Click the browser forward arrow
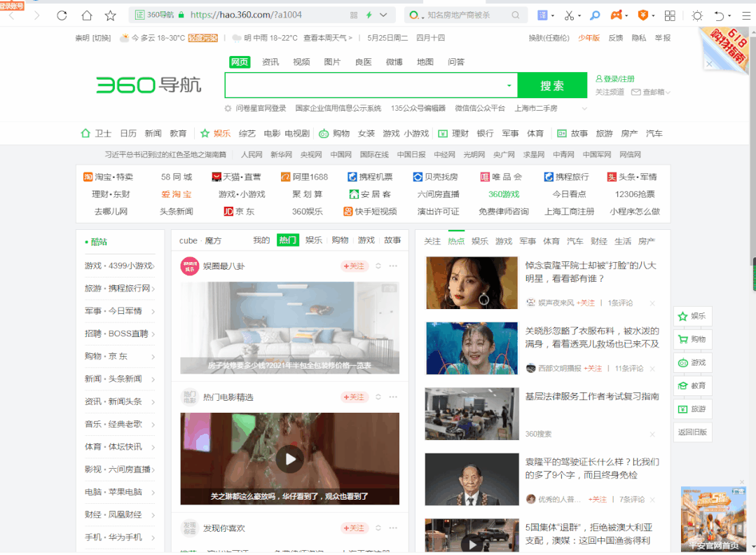Screen dimensions: 756x555 point(36,15)
